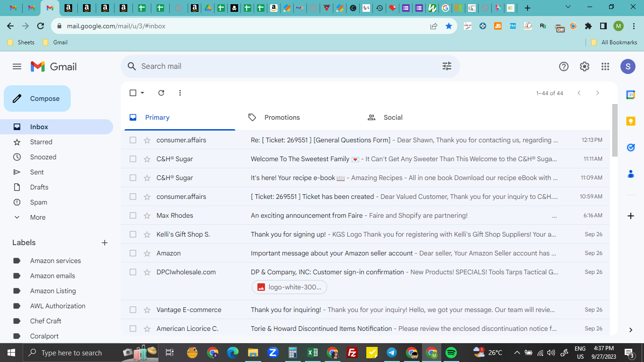Select checkbox for 'It's here! Your recipe e-book' email

coord(133,178)
